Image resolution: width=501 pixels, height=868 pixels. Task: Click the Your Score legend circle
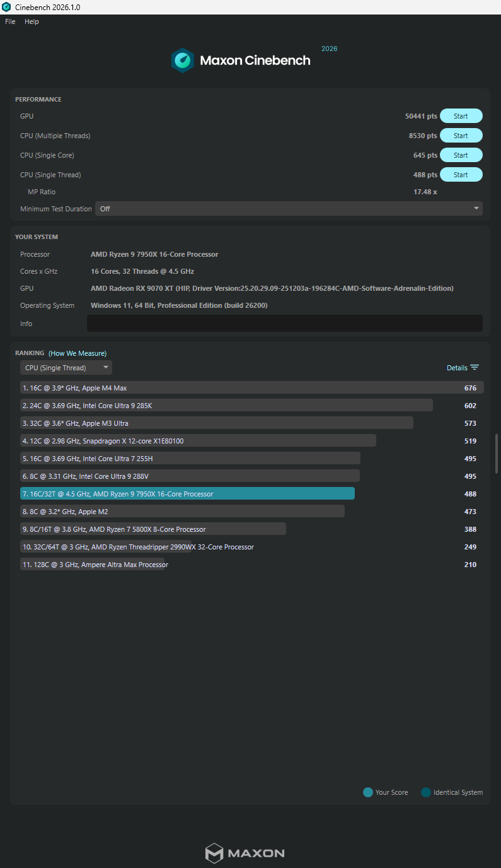(368, 792)
